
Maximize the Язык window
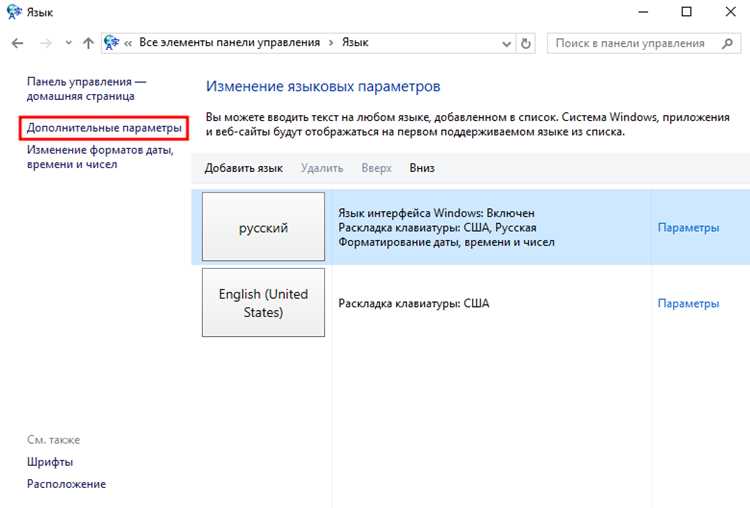click(x=686, y=12)
